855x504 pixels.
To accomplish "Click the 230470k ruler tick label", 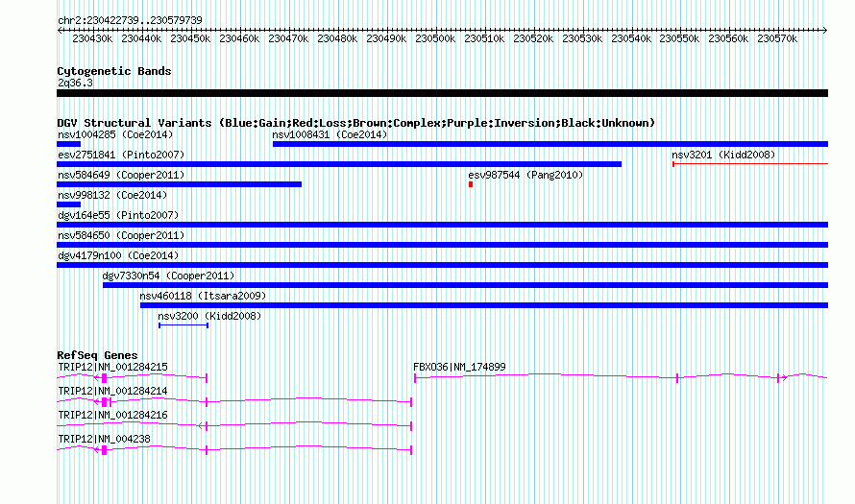I will coord(288,38).
